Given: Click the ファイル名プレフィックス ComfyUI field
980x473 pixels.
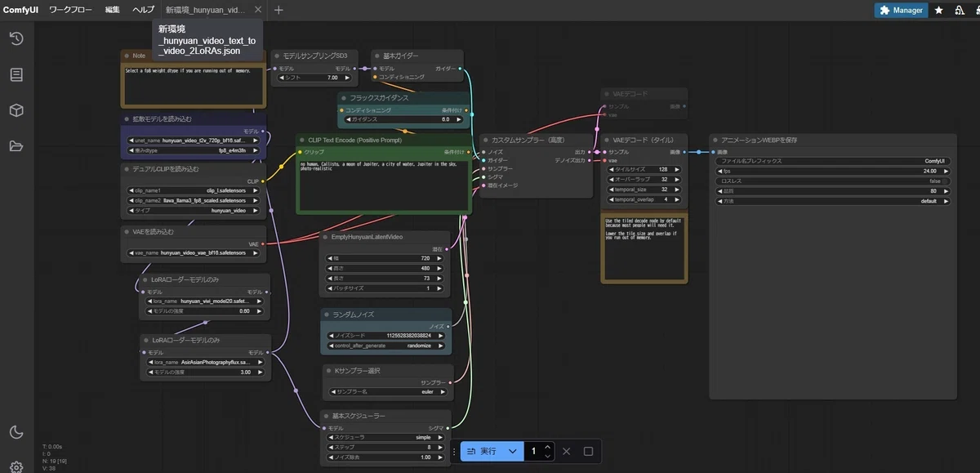Looking at the screenshot, I should pos(833,161).
